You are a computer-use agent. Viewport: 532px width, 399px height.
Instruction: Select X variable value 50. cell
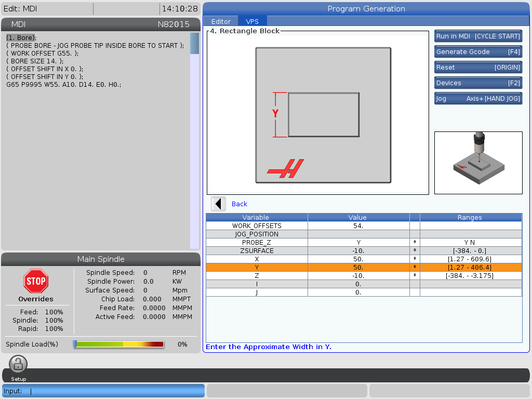(x=358, y=259)
